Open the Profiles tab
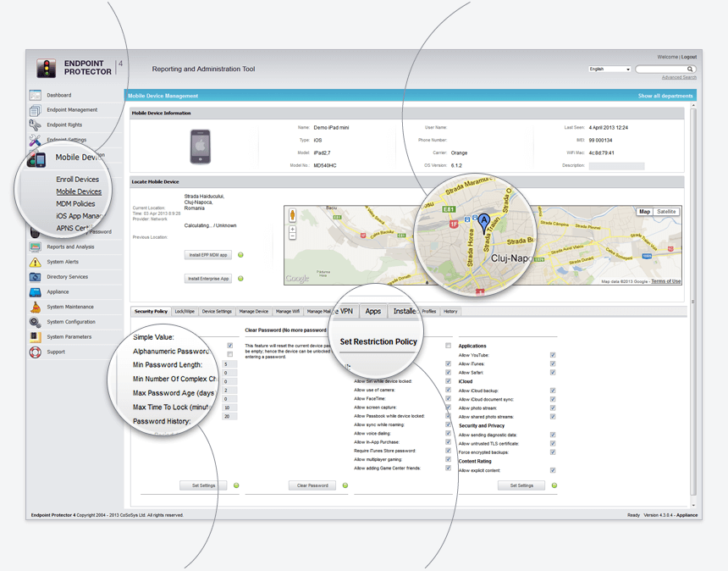Image resolution: width=728 pixels, height=571 pixels. pos(429,311)
